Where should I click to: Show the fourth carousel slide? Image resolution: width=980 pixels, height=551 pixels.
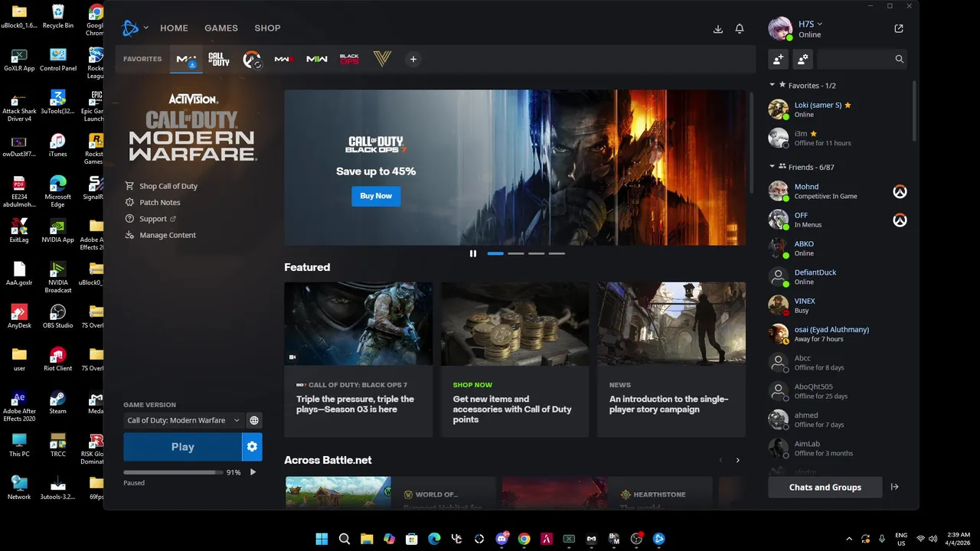[557, 253]
